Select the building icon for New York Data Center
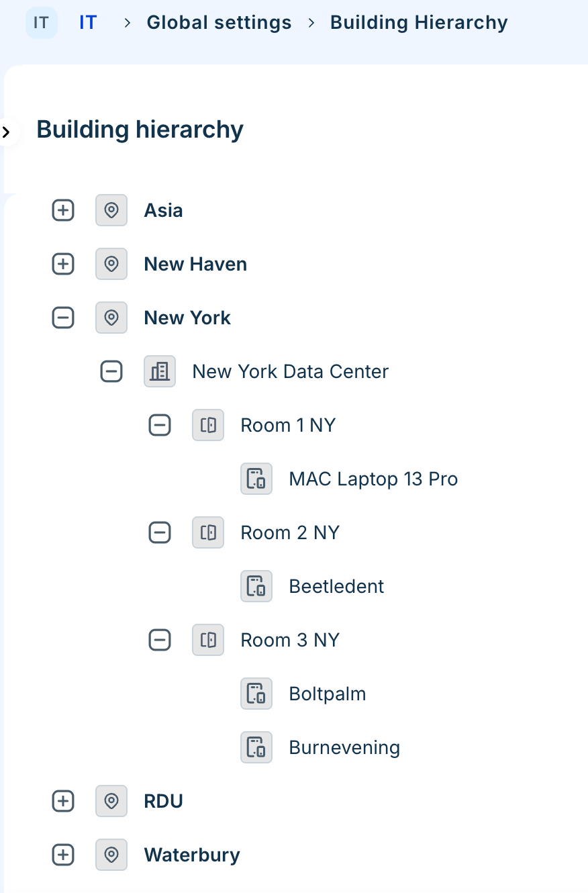The height and width of the screenshot is (893, 588). point(160,371)
